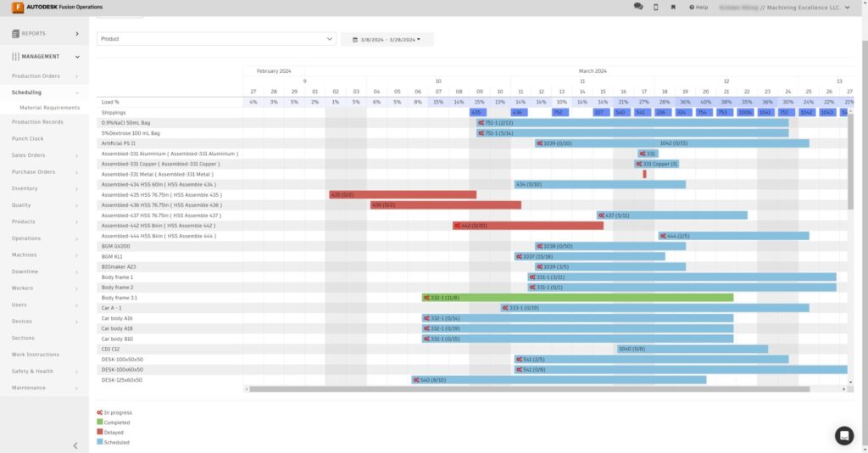Go to Sections page
868x453 pixels.
pyautogui.click(x=23, y=338)
